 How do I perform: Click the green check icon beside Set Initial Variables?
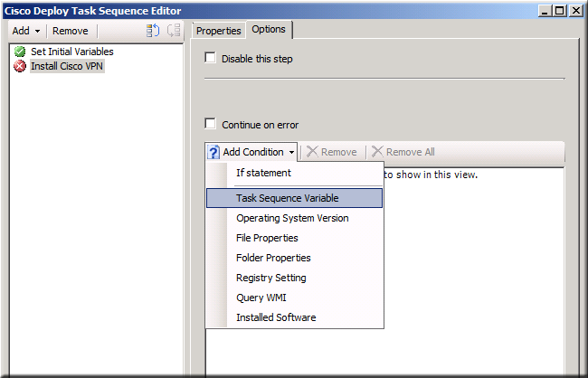pyautogui.click(x=20, y=52)
